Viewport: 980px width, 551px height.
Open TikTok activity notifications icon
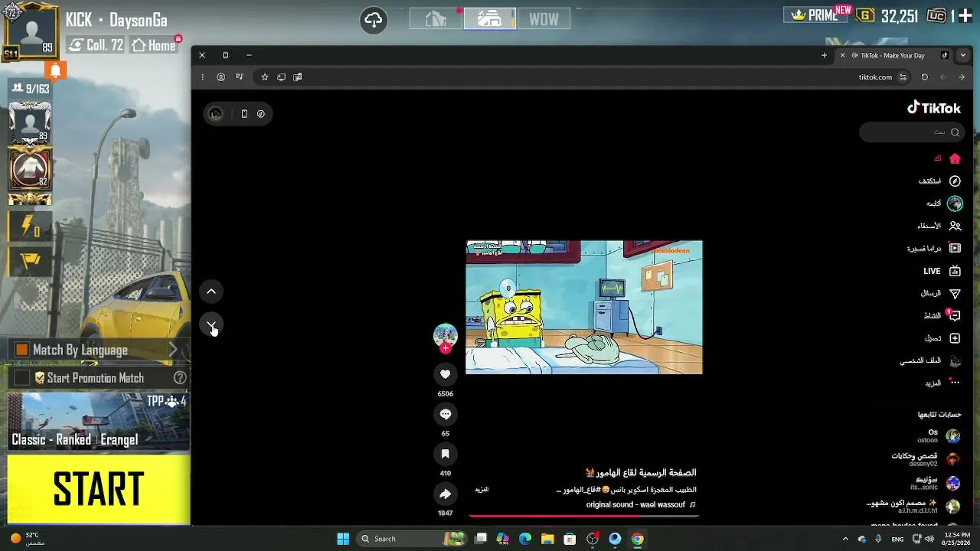[954, 315]
